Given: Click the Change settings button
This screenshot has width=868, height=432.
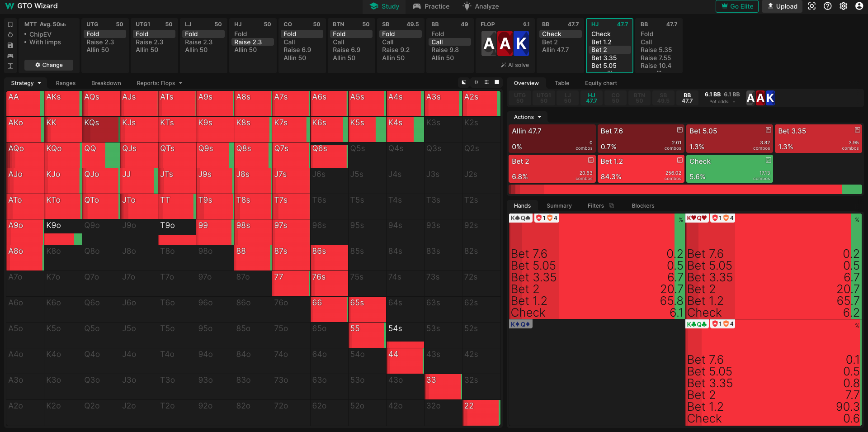Looking at the screenshot, I should (x=49, y=65).
